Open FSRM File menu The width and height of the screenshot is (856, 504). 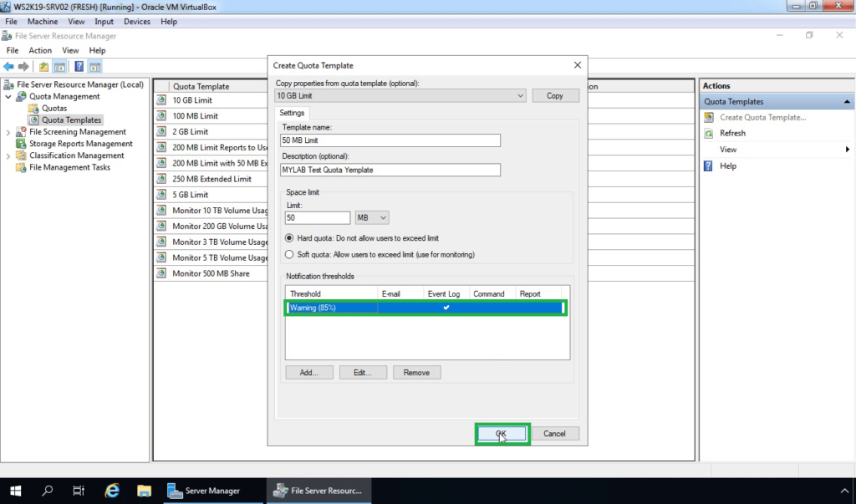13,50
